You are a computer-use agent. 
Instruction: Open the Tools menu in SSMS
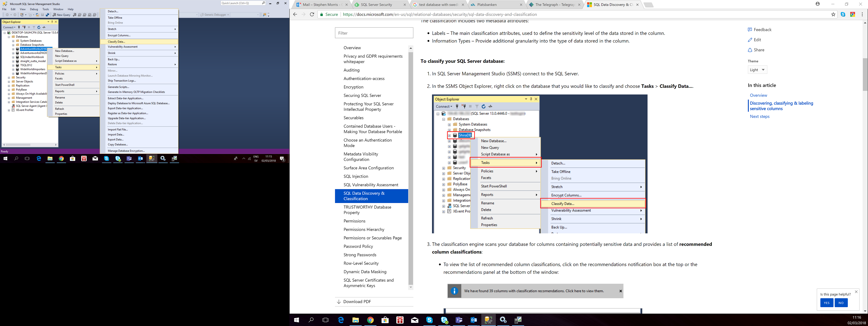[45, 9]
